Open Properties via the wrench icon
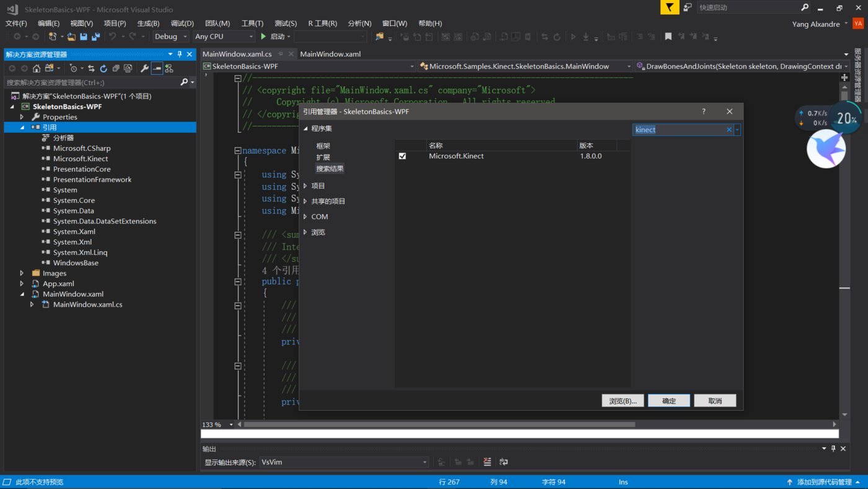 point(144,68)
